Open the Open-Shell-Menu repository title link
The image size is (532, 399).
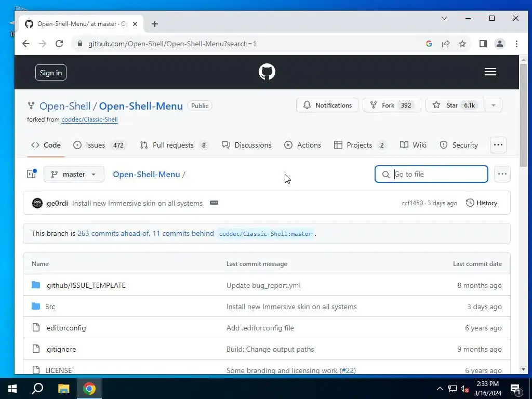(x=141, y=106)
